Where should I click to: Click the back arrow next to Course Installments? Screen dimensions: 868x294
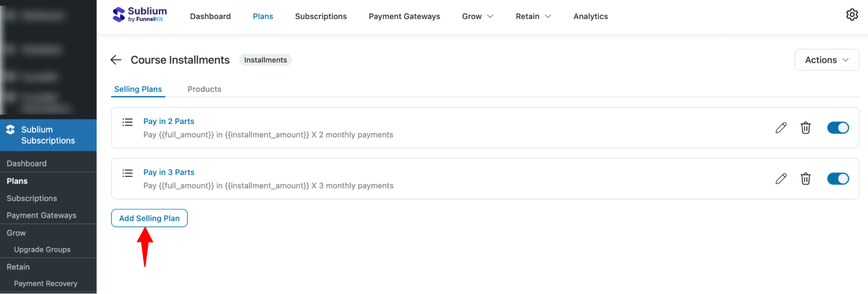coord(116,60)
